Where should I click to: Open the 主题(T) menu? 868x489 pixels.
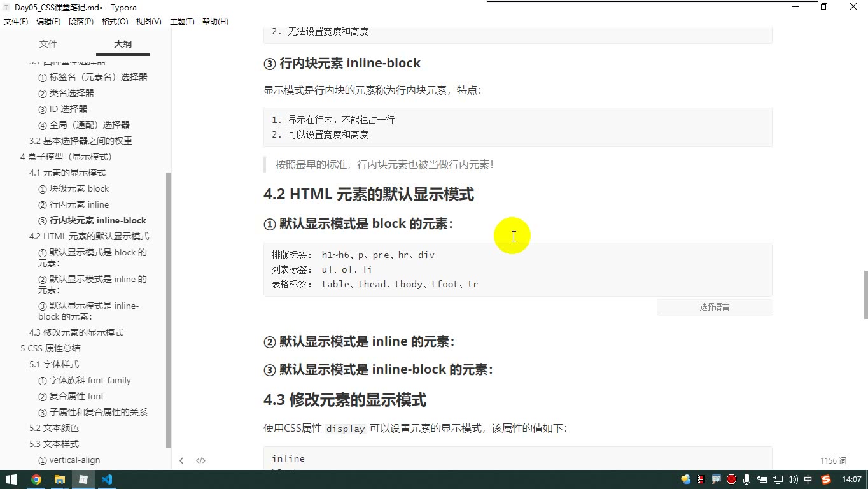[x=182, y=22]
